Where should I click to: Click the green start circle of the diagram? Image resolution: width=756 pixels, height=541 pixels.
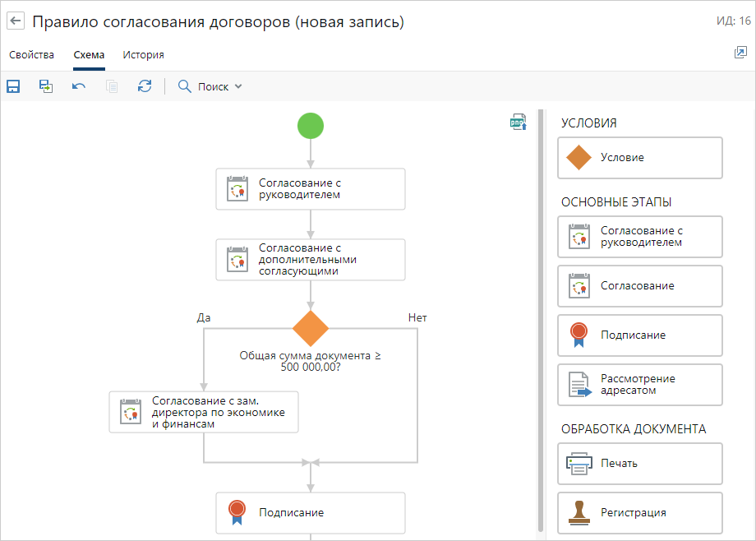click(311, 126)
